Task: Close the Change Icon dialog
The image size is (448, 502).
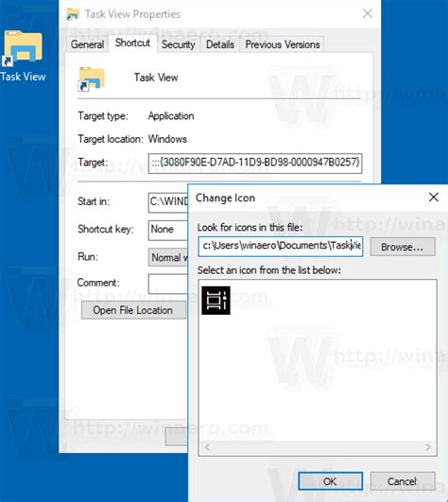Action: click(434, 198)
